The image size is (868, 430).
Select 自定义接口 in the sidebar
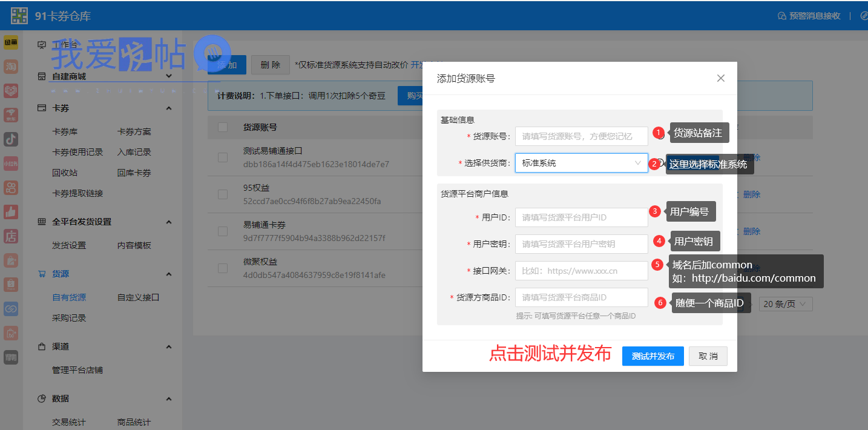click(139, 297)
